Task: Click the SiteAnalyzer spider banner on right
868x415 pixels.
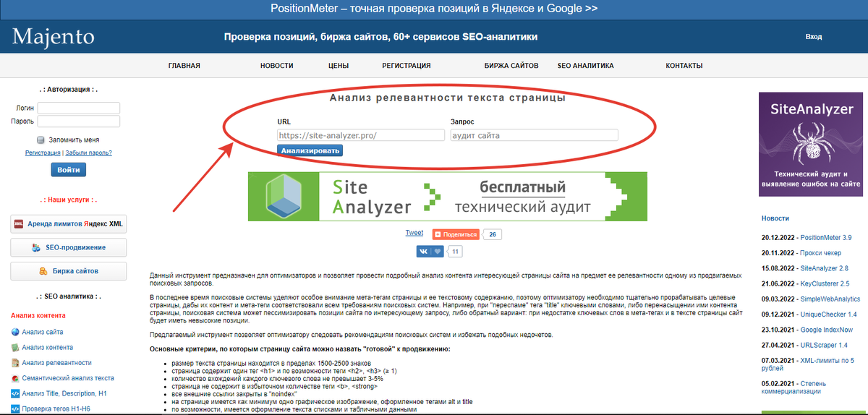Action: click(810, 144)
